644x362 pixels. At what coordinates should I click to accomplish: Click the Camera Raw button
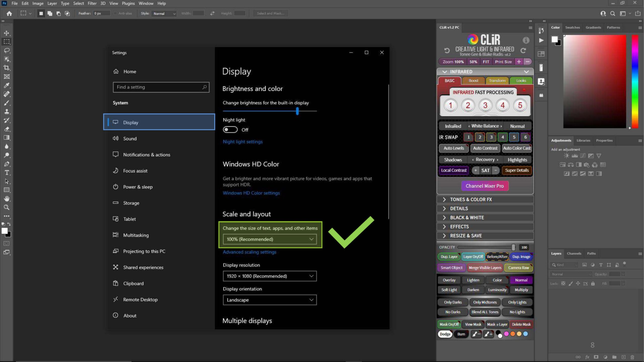[518, 267]
